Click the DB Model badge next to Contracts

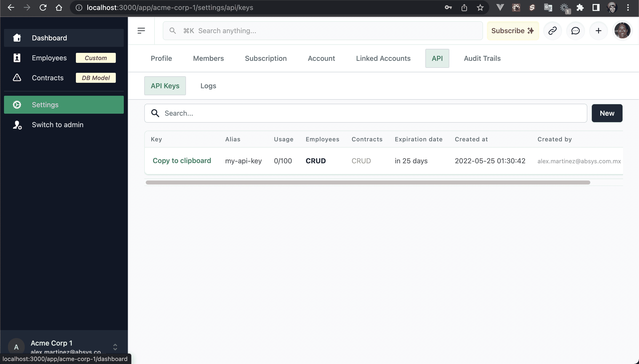(96, 78)
